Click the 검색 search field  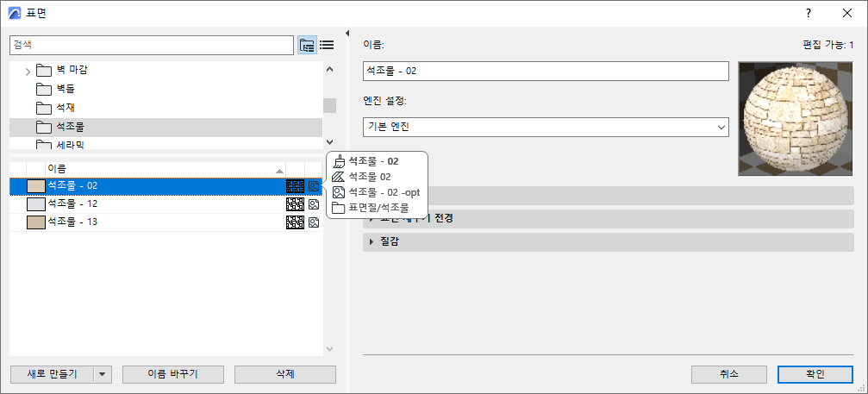point(152,46)
